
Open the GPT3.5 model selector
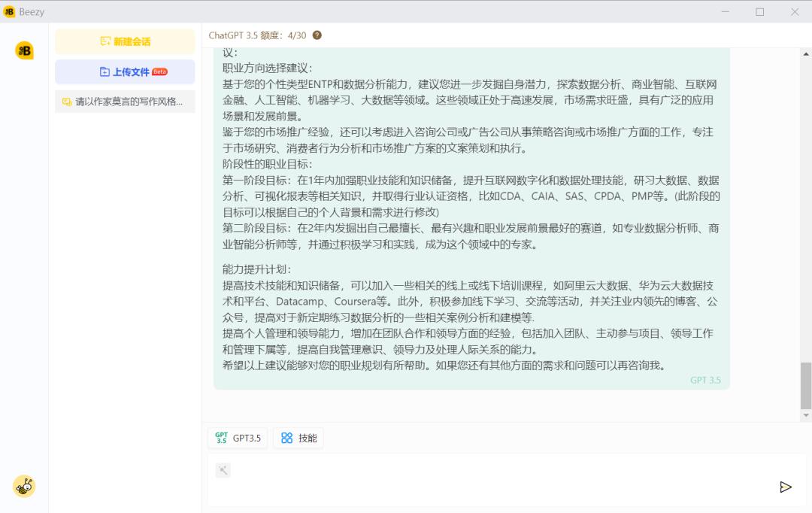(x=238, y=438)
